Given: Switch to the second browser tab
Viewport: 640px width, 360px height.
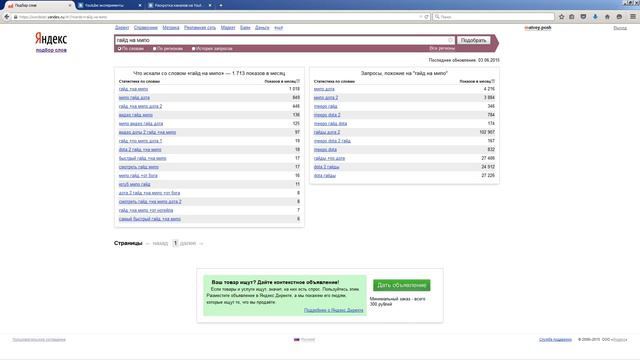Looking at the screenshot, I should click(x=109, y=5).
